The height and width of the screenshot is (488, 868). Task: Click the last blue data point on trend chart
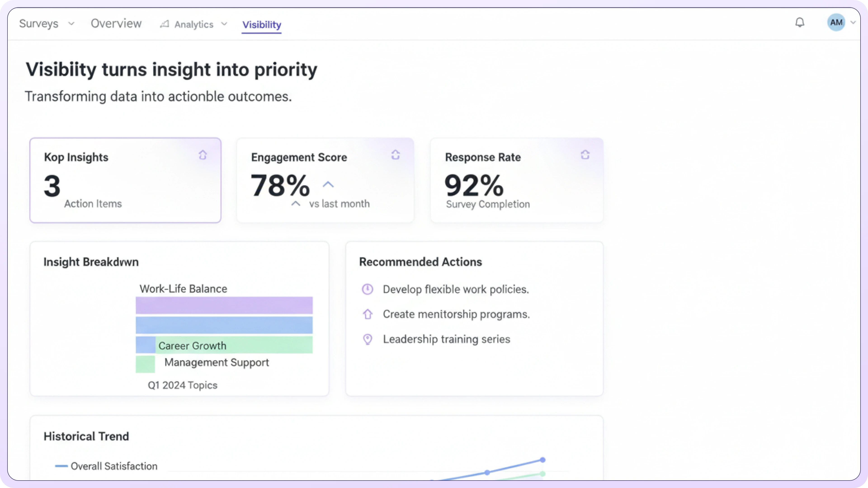(x=542, y=460)
